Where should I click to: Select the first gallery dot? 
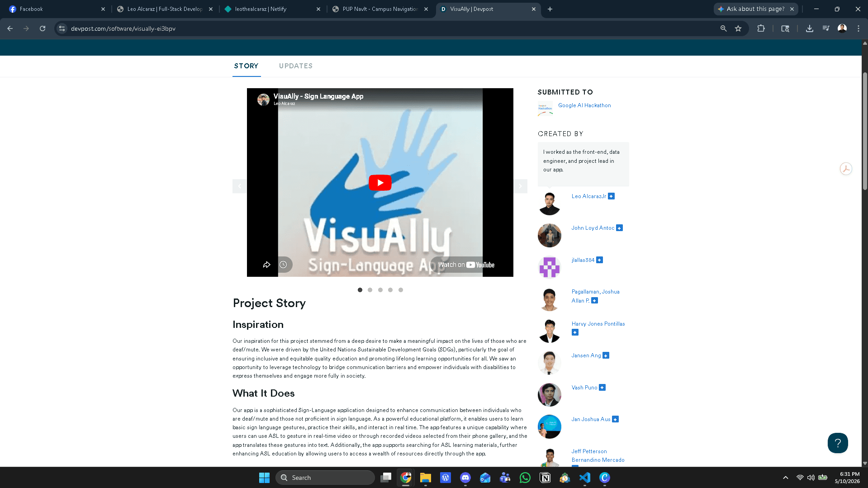pyautogui.click(x=360, y=290)
